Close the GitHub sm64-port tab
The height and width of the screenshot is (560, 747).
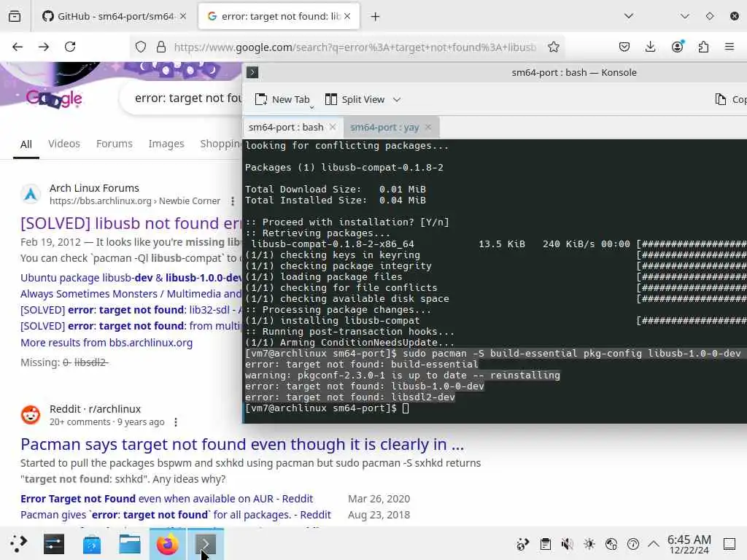pos(183,16)
